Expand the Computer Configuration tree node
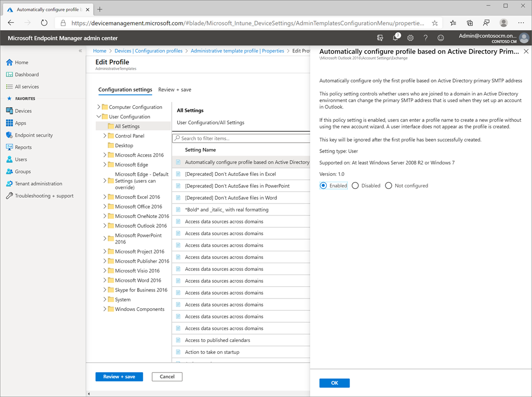 [99, 107]
